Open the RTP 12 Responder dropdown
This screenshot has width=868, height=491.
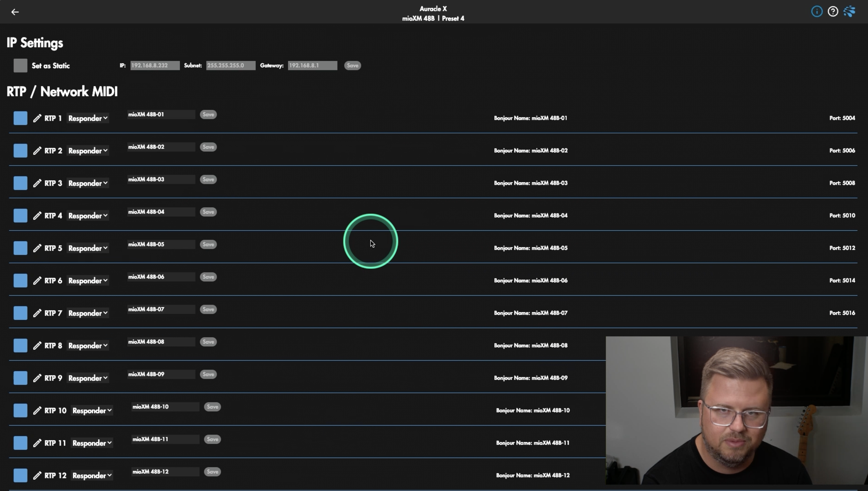(x=92, y=475)
